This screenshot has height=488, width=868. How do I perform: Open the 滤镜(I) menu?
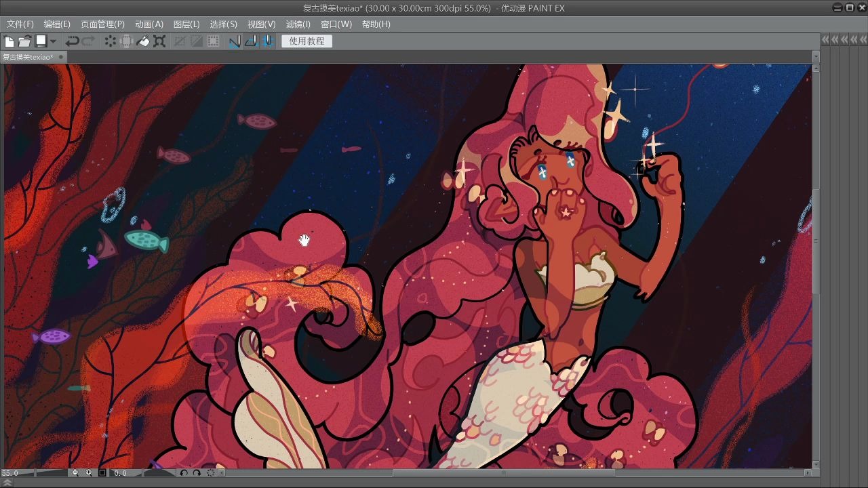(x=298, y=24)
